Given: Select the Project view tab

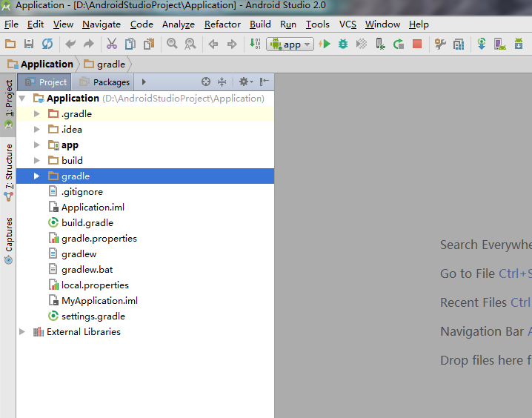Looking at the screenshot, I should click(x=44, y=82).
